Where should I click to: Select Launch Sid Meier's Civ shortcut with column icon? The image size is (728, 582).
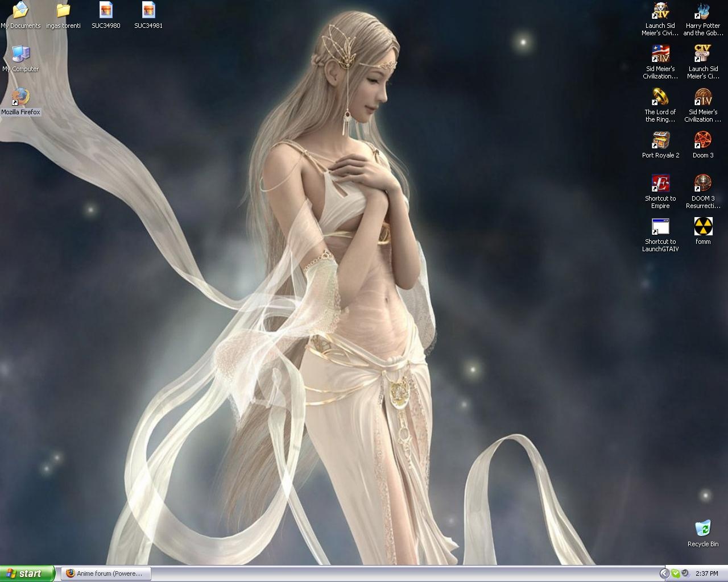tap(703, 54)
